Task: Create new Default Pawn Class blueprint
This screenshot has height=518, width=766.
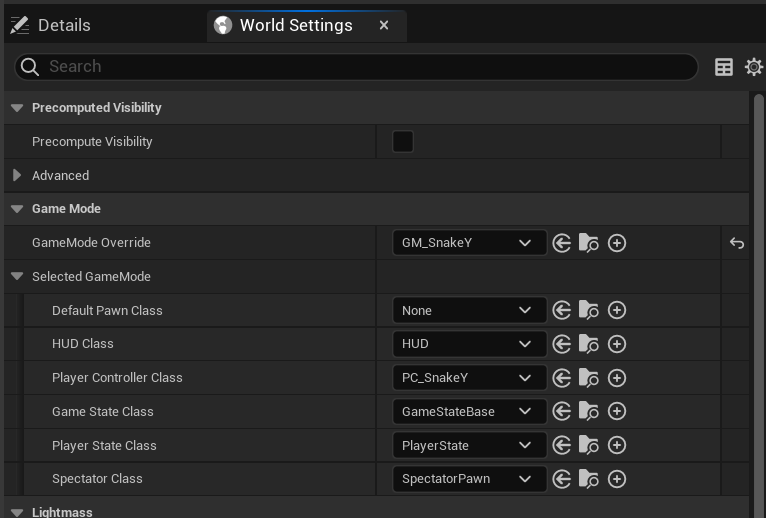Action: [x=617, y=310]
